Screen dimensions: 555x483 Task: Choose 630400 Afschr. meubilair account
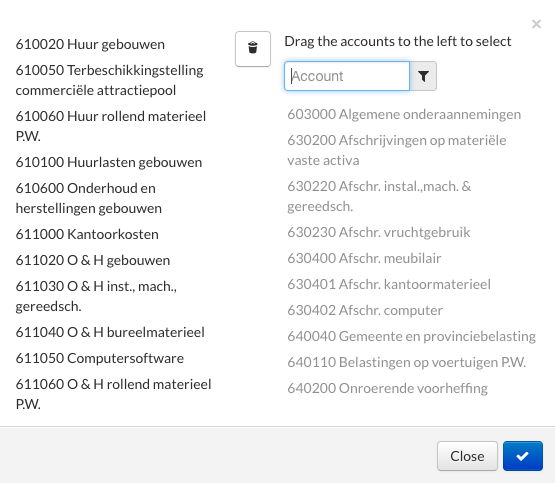[364, 258]
